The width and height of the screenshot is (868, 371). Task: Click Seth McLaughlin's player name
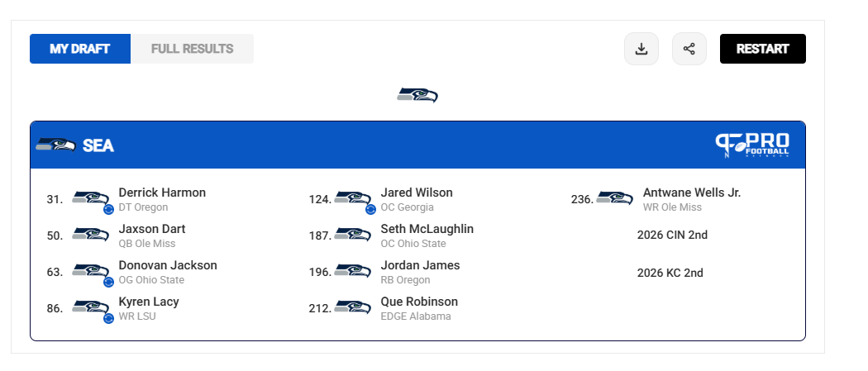[x=427, y=229]
